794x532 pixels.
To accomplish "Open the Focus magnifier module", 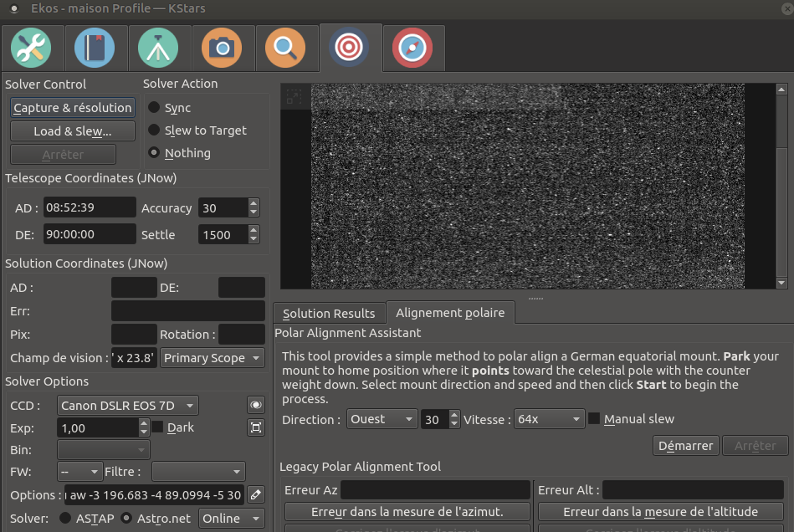I will tap(285, 48).
